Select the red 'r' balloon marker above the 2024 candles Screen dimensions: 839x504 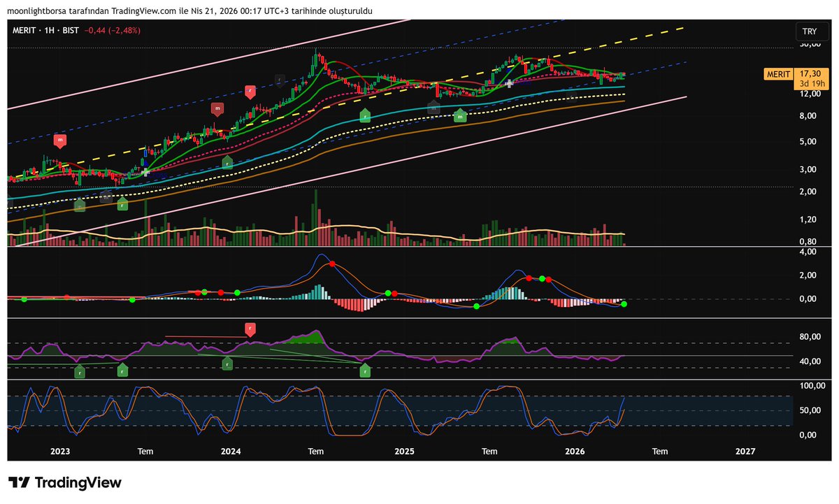(250, 90)
